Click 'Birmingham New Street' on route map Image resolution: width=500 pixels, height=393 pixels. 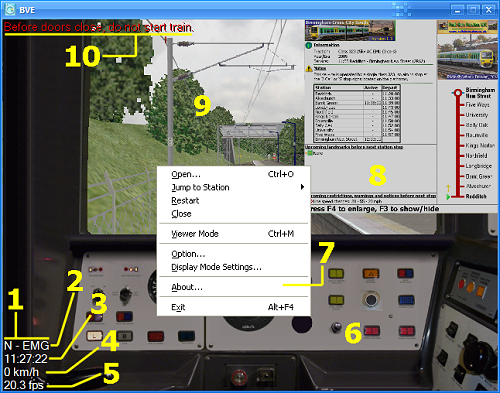(480, 93)
